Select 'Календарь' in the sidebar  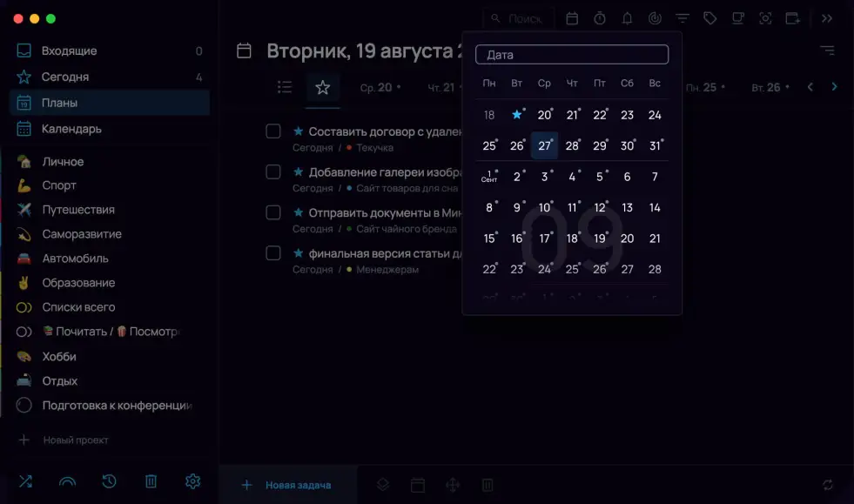(x=71, y=129)
